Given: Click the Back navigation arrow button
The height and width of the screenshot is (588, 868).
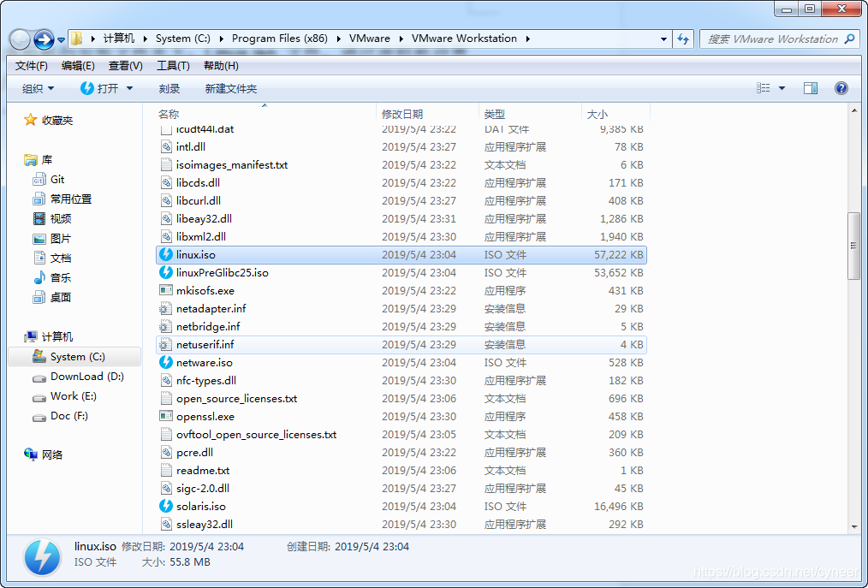Looking at the screenshot, I should (x=21, y=39).
